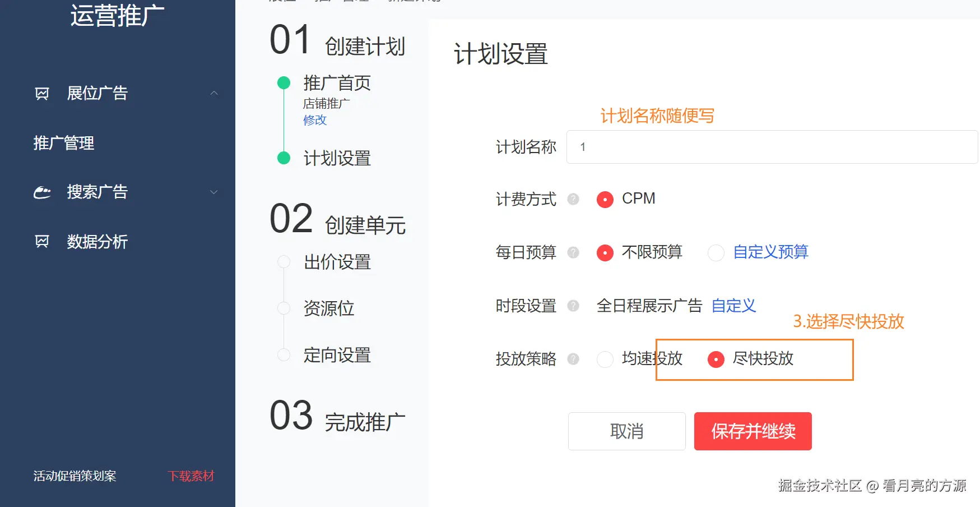Open the 投放策略 help question icon

point(573,359)
